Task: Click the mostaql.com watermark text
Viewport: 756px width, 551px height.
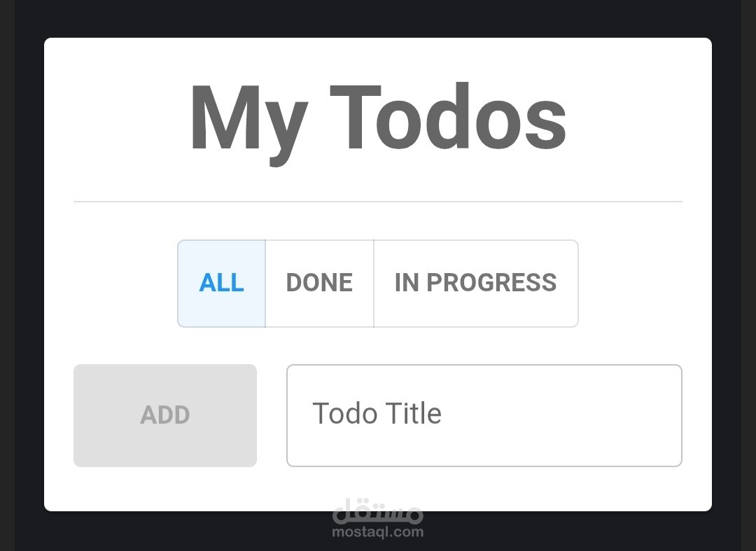Action: [378, 532]
